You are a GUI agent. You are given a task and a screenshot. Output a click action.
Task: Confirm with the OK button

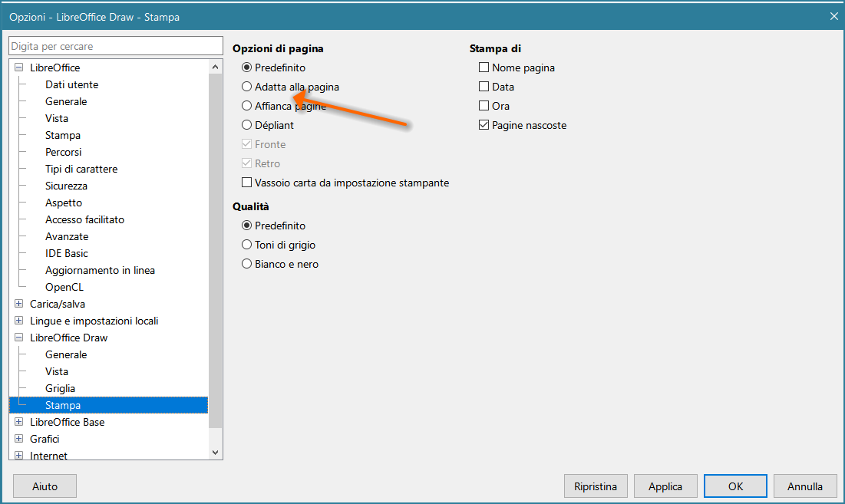(x=735, y=486)
